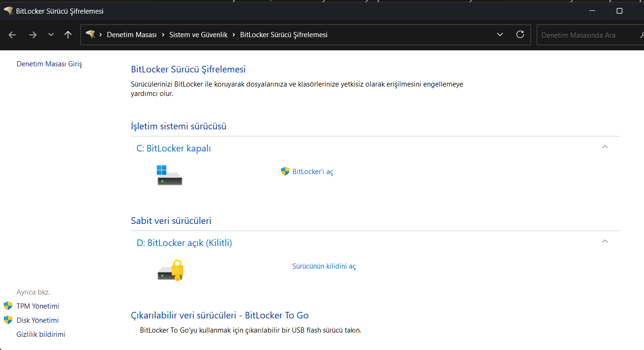Click the Disk Yönetimi shield icon
This screenshot has height=350, width=644.
[8, 320]
